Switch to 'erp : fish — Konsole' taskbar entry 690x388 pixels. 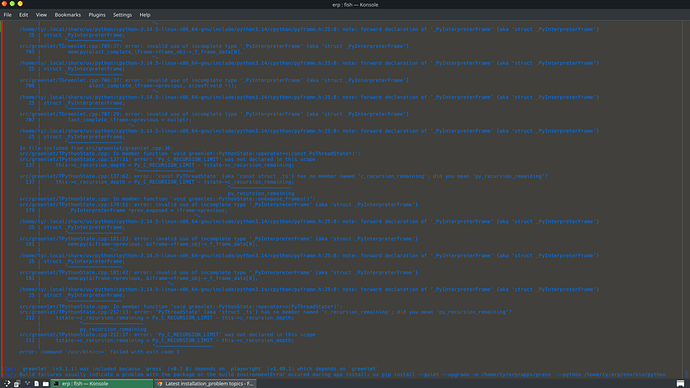click(x=102, y=384)
